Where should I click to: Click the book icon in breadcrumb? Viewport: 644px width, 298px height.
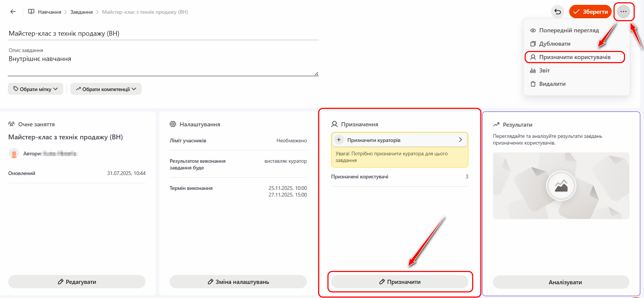[x=31, y=12]
